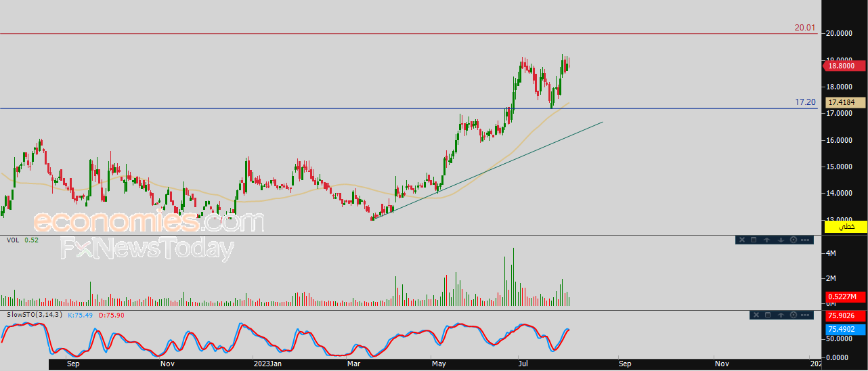Click the 2023Jan marker on time axis
This screenshot has height=371, width=868.
[x=266, y=364]
